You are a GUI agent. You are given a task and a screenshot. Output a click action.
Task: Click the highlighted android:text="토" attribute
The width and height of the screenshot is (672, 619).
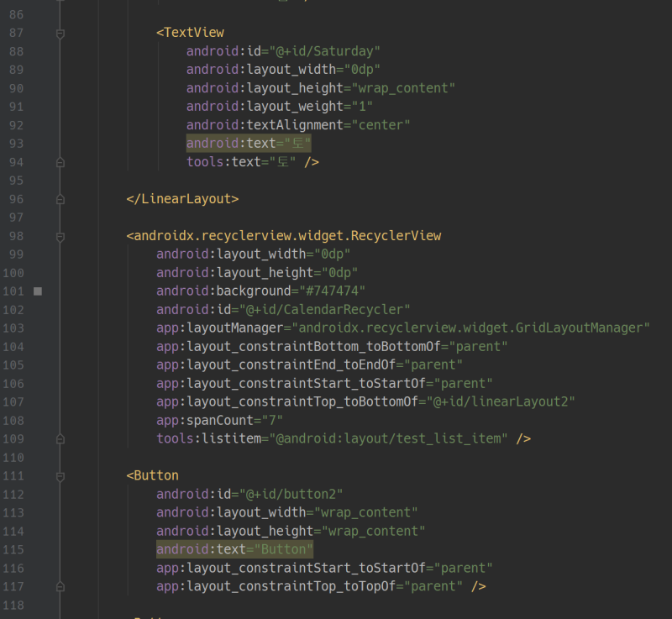pyautogui.click(x=249, y=143)
